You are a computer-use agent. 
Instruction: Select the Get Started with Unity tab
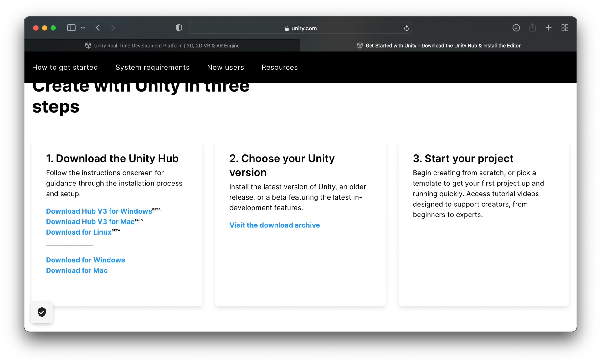click(x=438, y=45)
